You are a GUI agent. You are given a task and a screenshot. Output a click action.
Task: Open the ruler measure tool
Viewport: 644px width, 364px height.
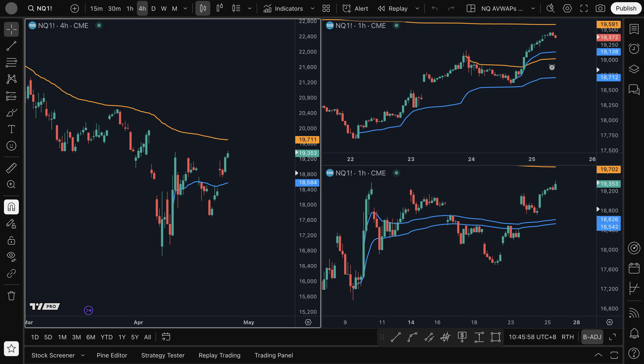(11, 168)
